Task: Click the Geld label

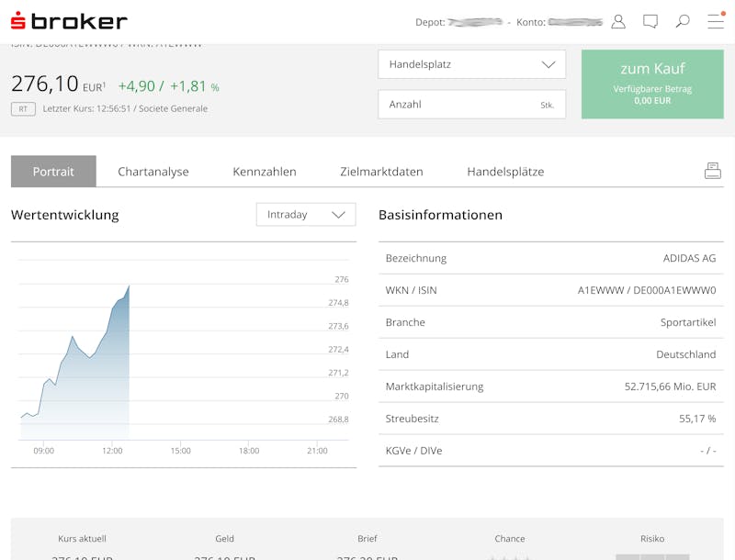Action: [x=224, y=539]
